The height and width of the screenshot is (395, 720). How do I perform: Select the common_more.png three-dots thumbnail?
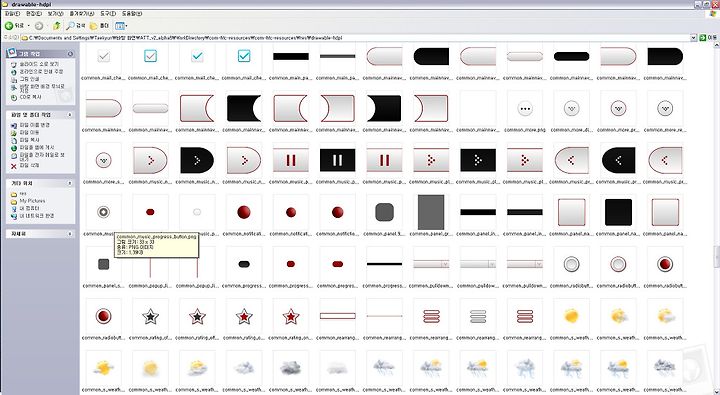(x=525, y=109)
